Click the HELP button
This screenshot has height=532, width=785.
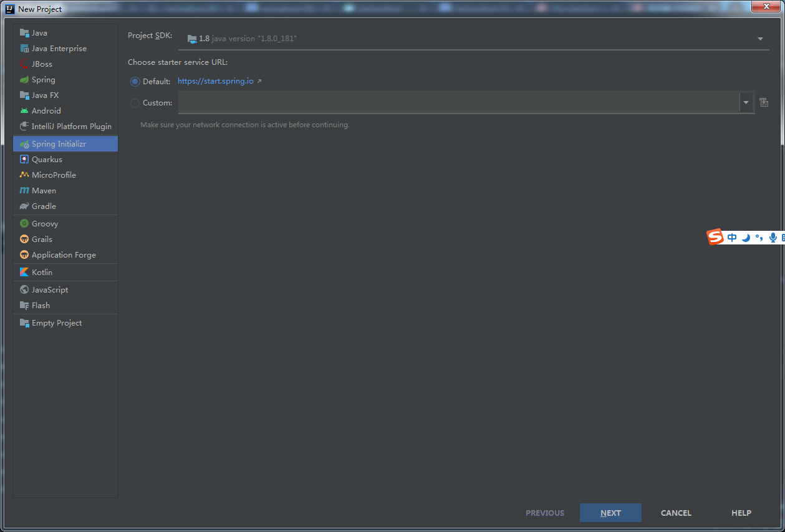click(741, 513)
